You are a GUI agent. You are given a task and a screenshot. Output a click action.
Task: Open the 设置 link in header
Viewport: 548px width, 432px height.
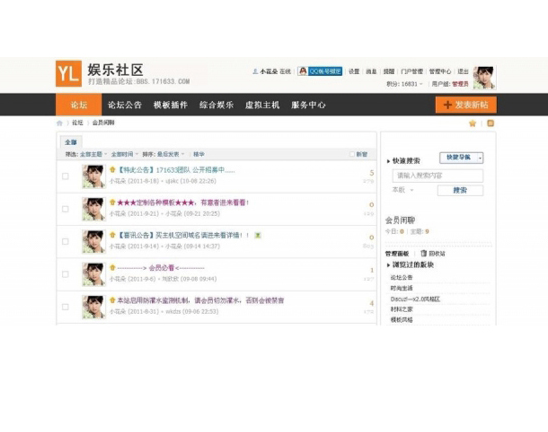click(x=354, y=72)
